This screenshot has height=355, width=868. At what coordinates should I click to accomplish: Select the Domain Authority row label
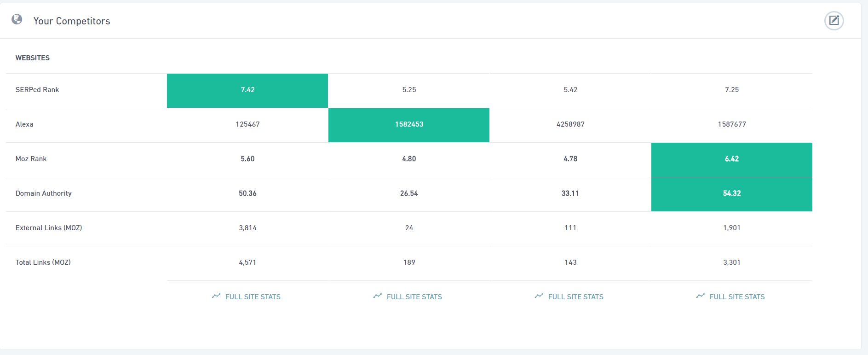(x=44, y=193)
